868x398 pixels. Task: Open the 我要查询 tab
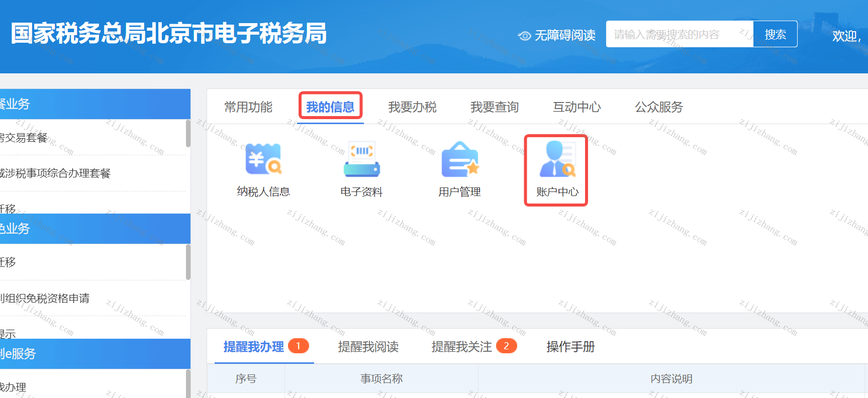tap(495, 107)
